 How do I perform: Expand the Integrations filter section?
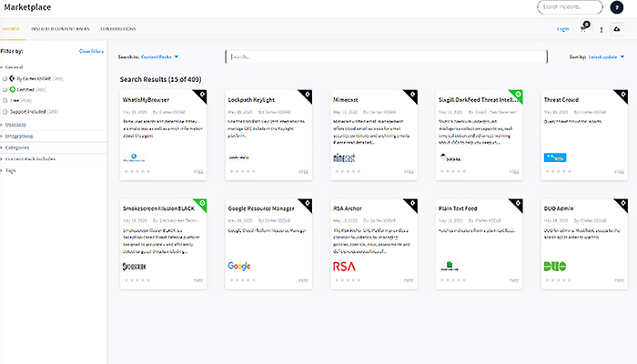(x=18, y=135)
